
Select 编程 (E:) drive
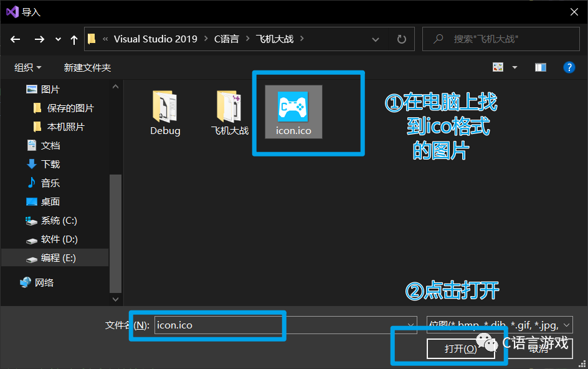[x=55, y=258]
